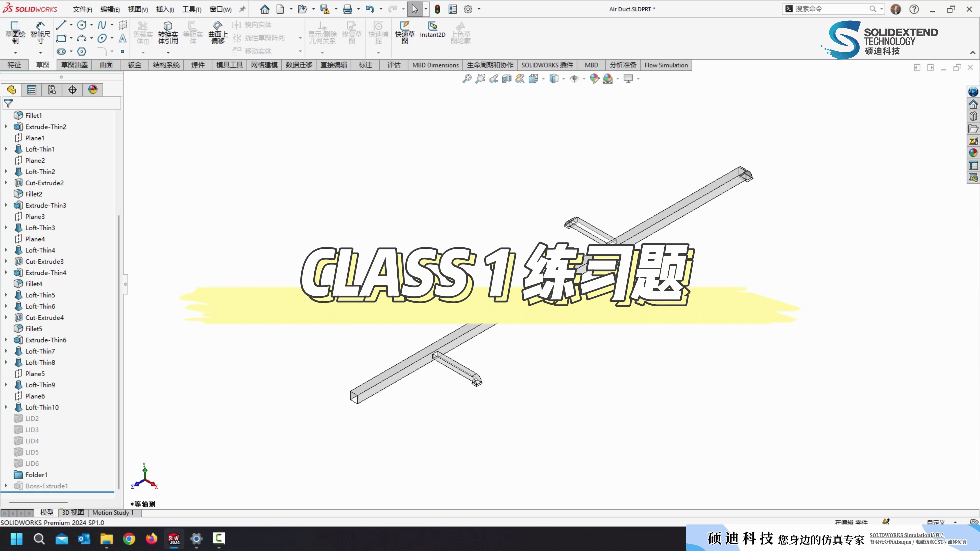Select the Circle sketch tool
This screenshot has height=551, width=980.
coord(82,25)
